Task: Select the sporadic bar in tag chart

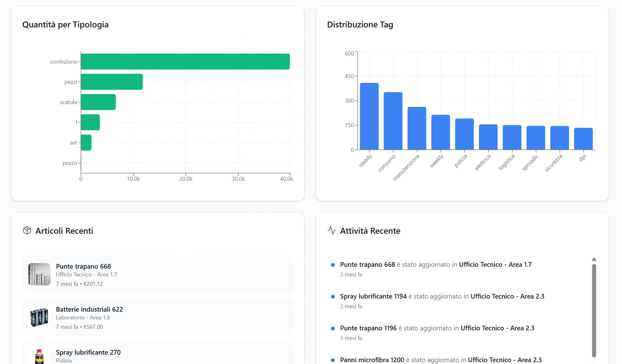Action: pyautogui.click(x=536, y=138)
